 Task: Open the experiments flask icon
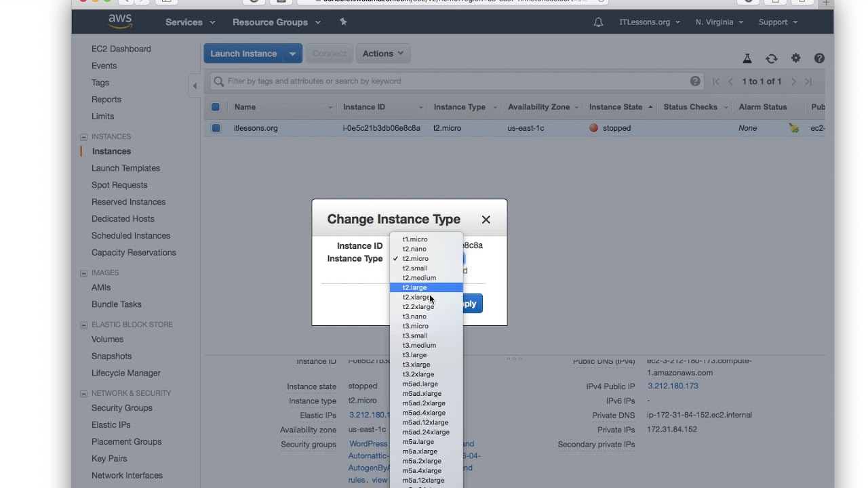click(x=747, y=59)
